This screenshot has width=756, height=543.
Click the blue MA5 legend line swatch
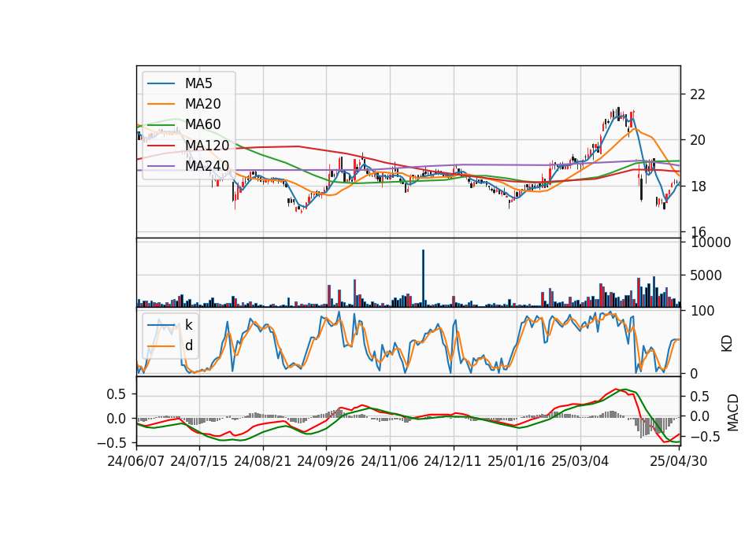point(161,84)
